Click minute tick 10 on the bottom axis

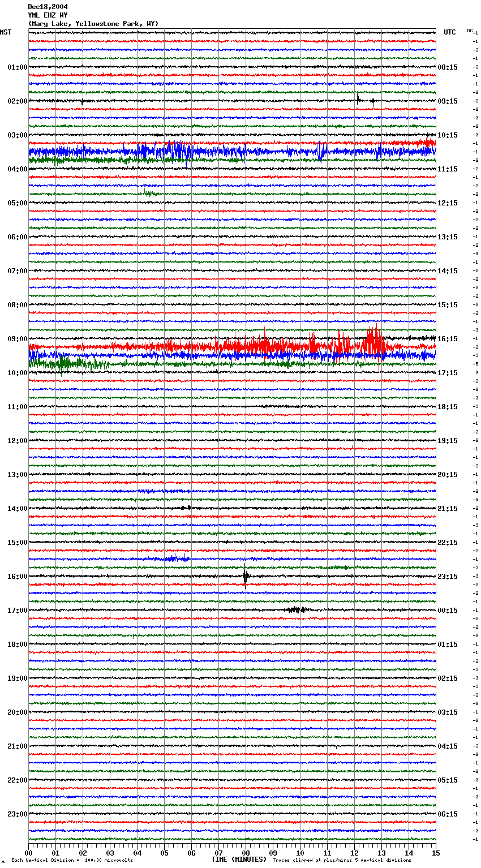point(300,853)
